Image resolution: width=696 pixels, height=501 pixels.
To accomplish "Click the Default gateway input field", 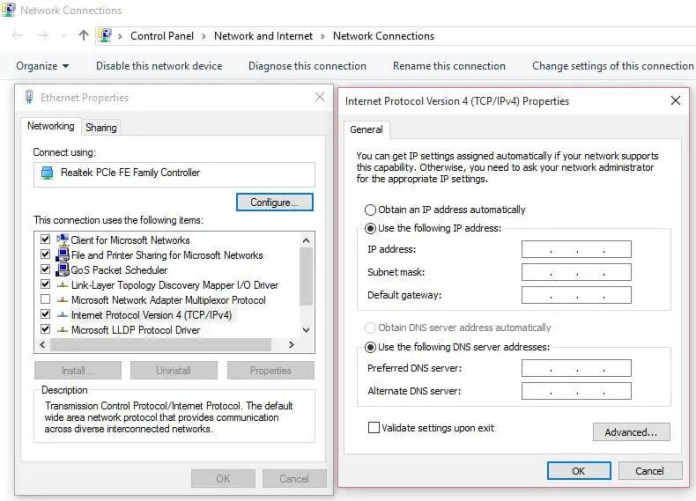I will 576,295.
